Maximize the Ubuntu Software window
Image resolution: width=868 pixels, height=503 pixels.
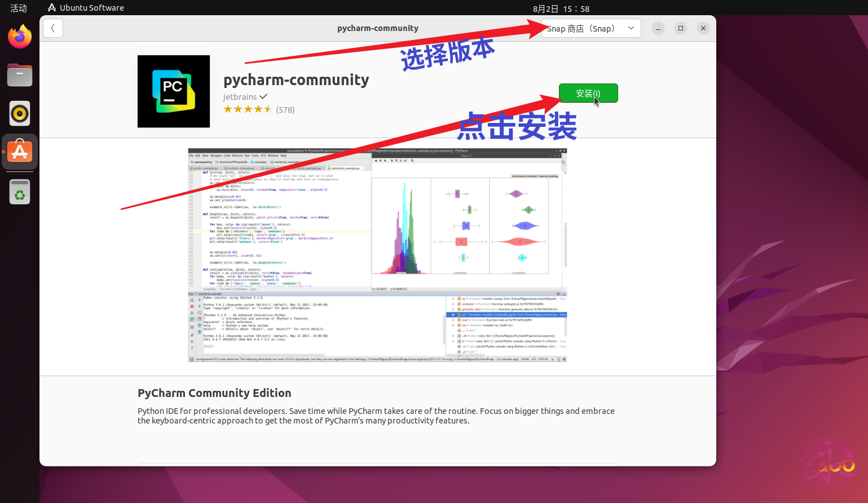tap(681, 28)
